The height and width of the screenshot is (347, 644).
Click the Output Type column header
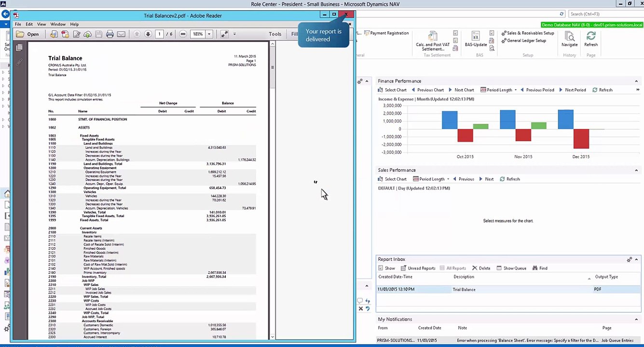click(606, 277)
